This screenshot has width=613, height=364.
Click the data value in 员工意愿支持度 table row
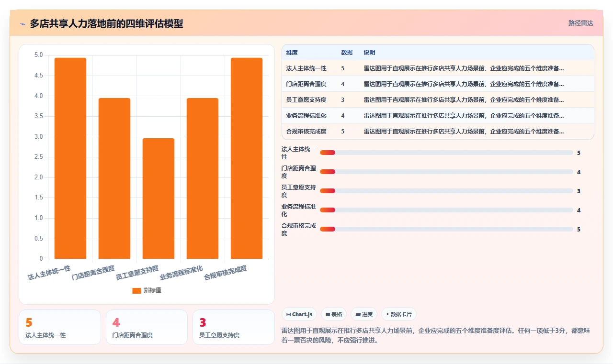click(343, 99)
